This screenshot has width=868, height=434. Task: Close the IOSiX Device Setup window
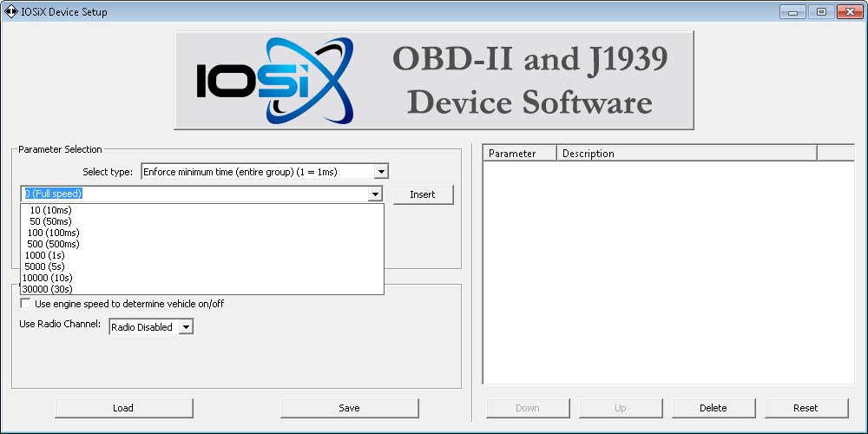(851, 11)
